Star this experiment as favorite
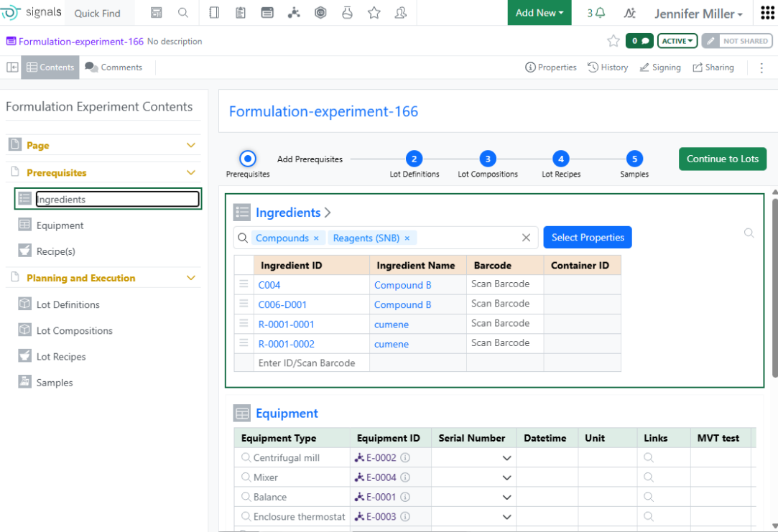The width and height of the screenshot is (778, 532). pyautogui.click(x=613, y=41)
